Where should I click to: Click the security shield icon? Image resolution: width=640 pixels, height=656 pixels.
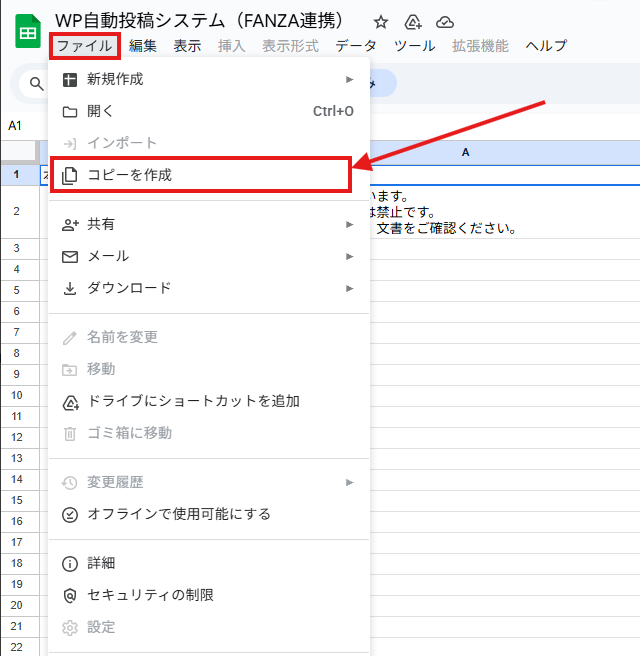pyautogui.click(x=70, y=595)
